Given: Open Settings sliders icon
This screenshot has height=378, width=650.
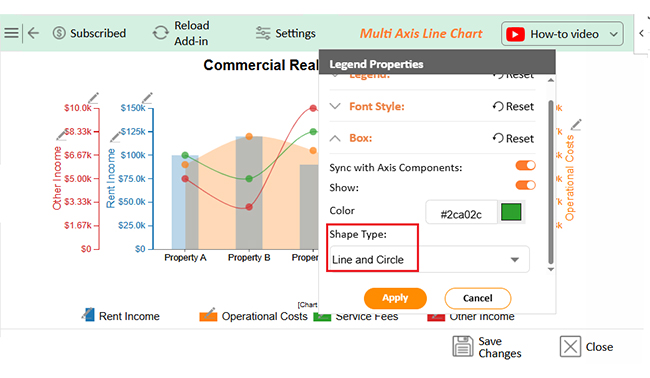Looking at the screenshot, I should point(263,33).
